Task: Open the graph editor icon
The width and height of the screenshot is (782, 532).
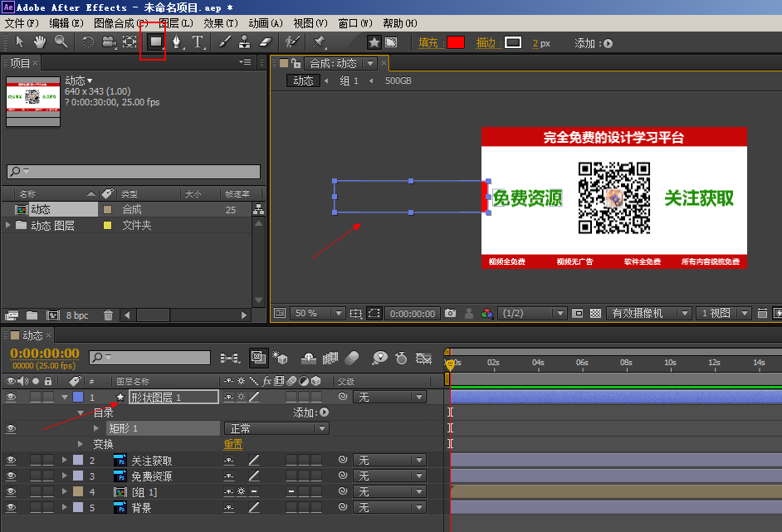Action: click(x=424, y=358)
